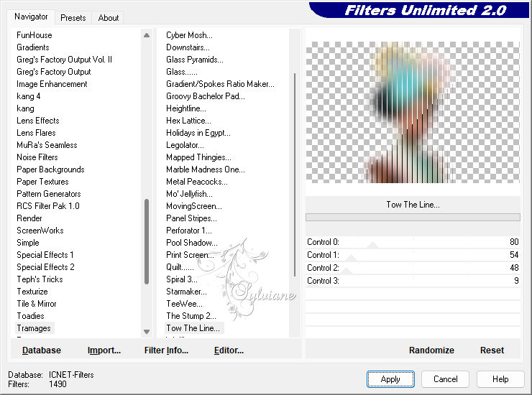Viewport: 532px width, 395px height.
Task: Select the Navigator tab
Action: [31, 17]
